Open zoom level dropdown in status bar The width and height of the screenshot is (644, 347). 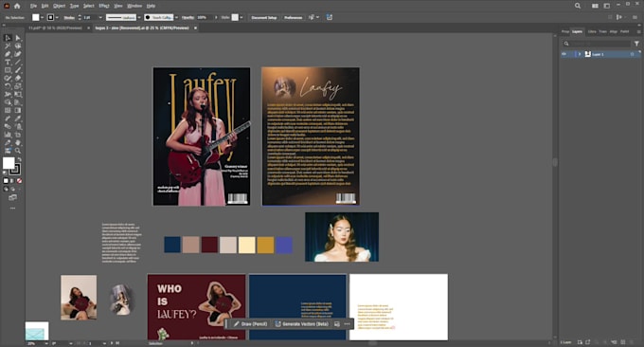pyautogui.click(x=46, y=343)
